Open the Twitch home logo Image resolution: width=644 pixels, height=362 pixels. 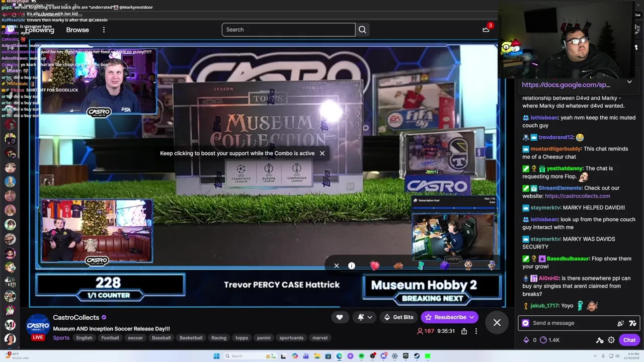pos(10,30)
